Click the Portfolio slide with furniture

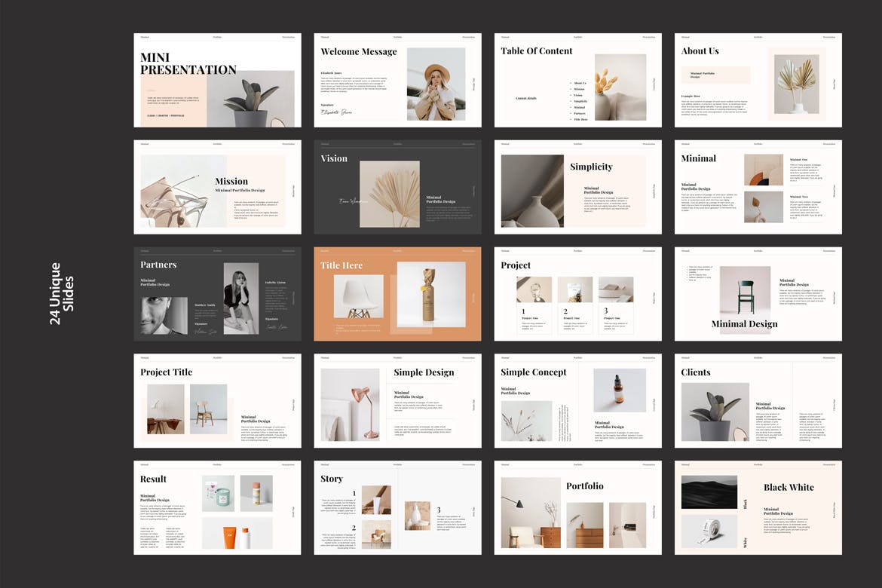(x=577, y=508)
